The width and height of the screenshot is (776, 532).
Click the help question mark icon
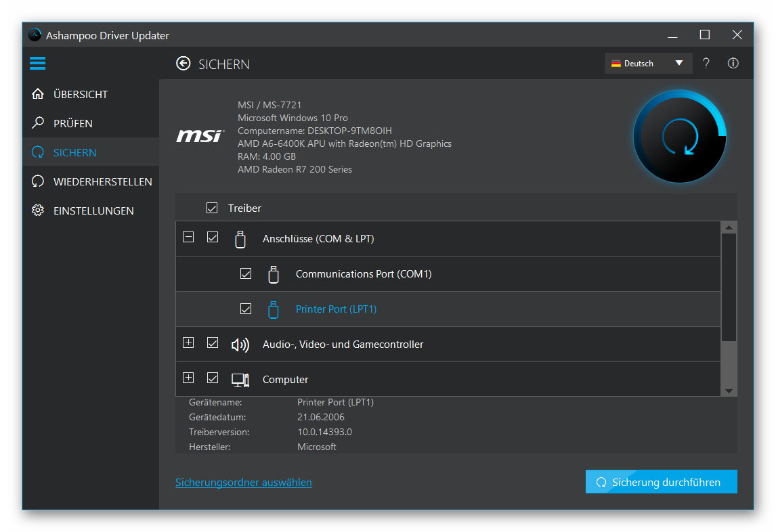click(706, 63)
